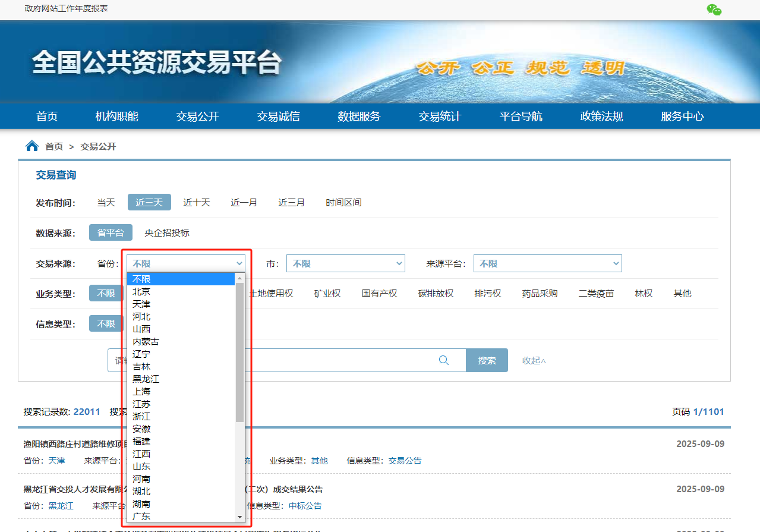Select 不限 under 信息类型
This screenshot has height=532, width=760.
pos(106,323)
